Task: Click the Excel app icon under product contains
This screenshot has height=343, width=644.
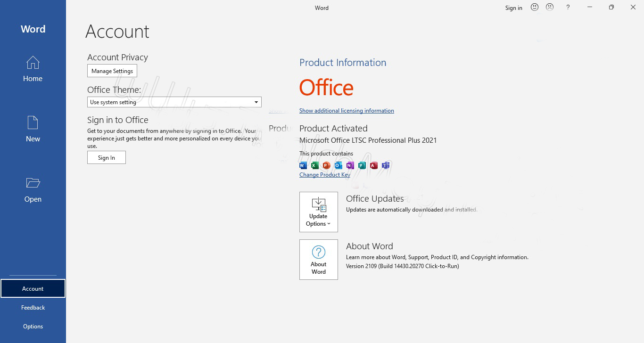Action: pos(314,165)
